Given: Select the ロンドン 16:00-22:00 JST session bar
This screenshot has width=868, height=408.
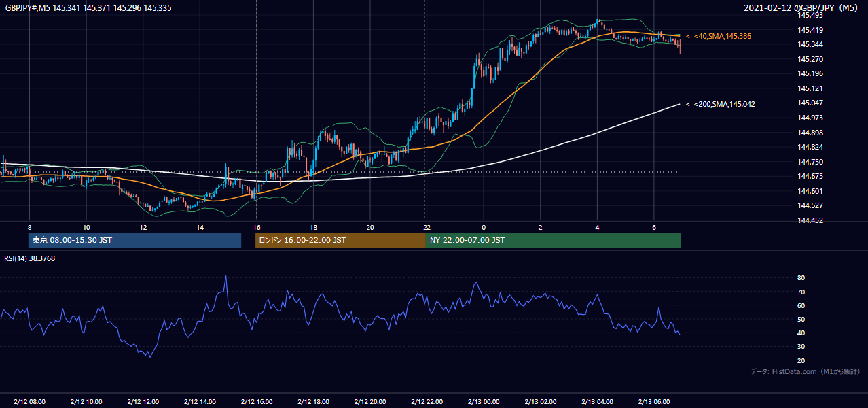Looking at the screenshot, I should 340,240.
